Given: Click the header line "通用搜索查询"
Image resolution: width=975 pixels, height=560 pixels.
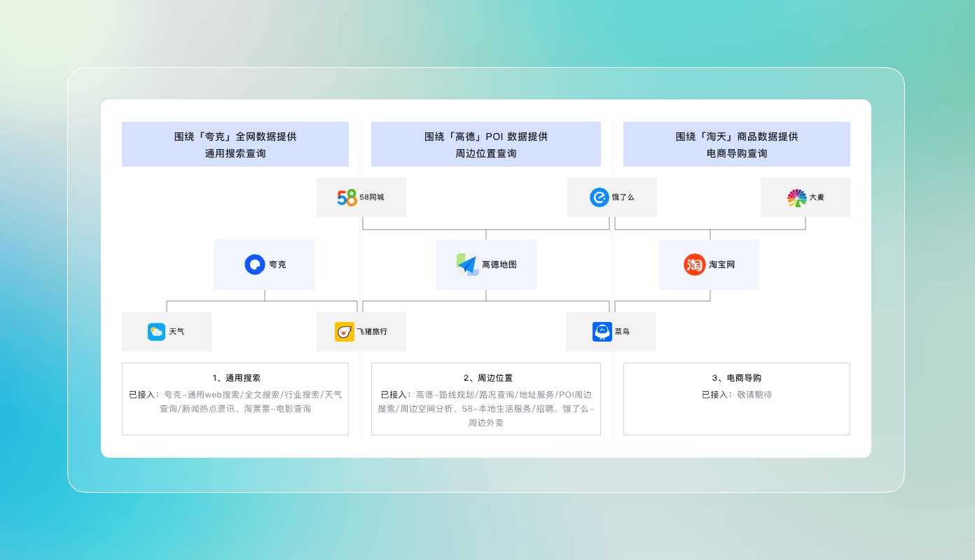Looking at the screenshot, I should coord(235,153).
